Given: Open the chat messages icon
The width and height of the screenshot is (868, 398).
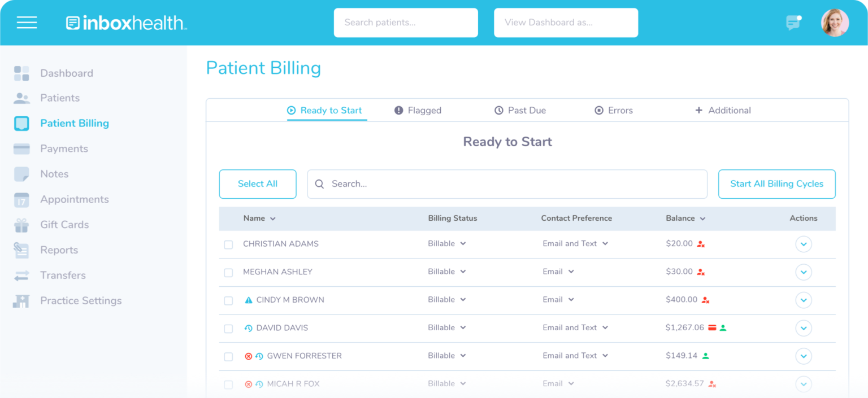Looking at the screenshot, I should click(x=792, y=23).
